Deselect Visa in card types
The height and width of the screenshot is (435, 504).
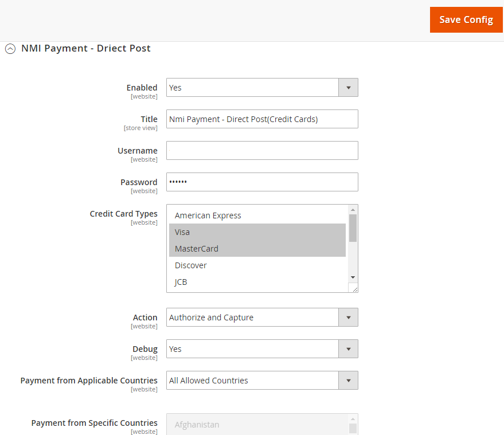tap(257, 232)
